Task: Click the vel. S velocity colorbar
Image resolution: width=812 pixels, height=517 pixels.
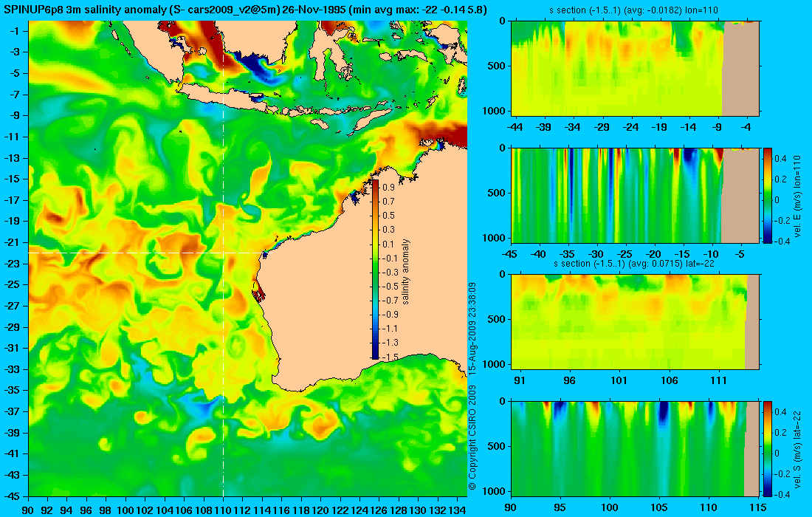Action: pos(768,448)
